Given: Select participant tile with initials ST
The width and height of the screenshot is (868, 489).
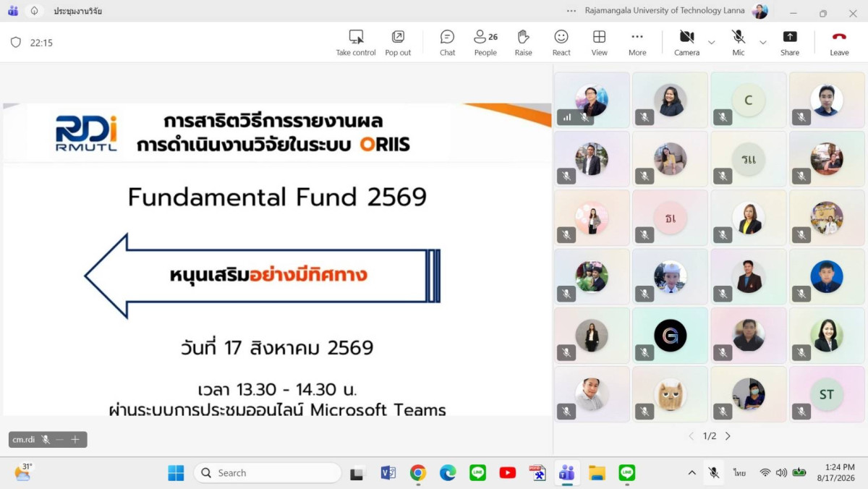Looking at the screenshot, I should click(827, 394).
